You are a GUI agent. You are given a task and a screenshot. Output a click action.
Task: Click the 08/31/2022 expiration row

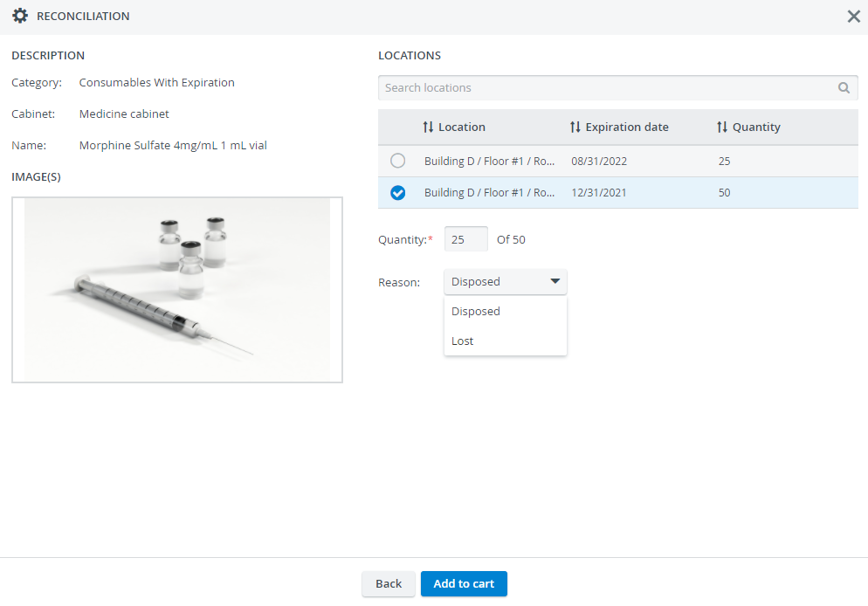tap(617, 161)
